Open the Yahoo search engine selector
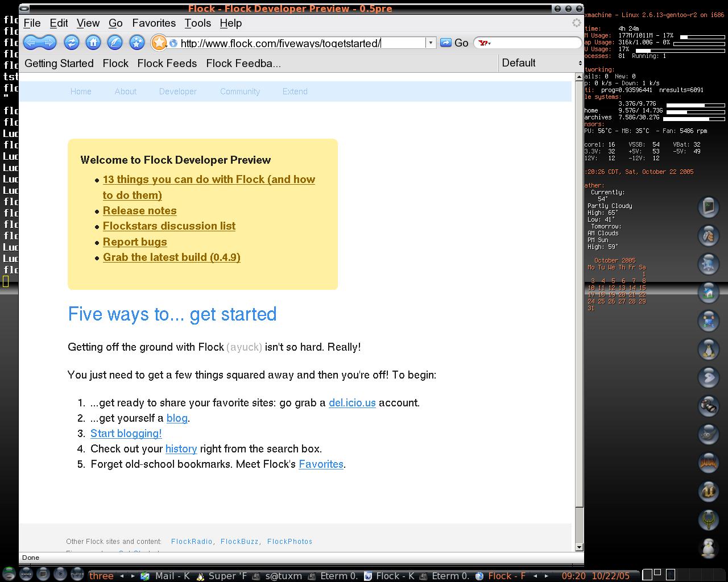728x582 pixels. [x=485, y=43]
